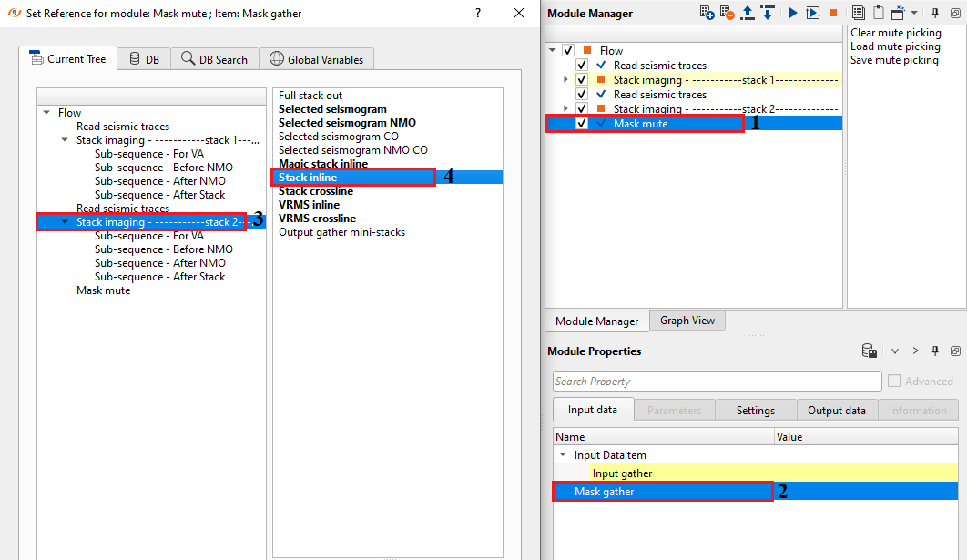Collapse the Input DataItem group
This screenshot has width=967, height=560.
click(x=564, y=455)
